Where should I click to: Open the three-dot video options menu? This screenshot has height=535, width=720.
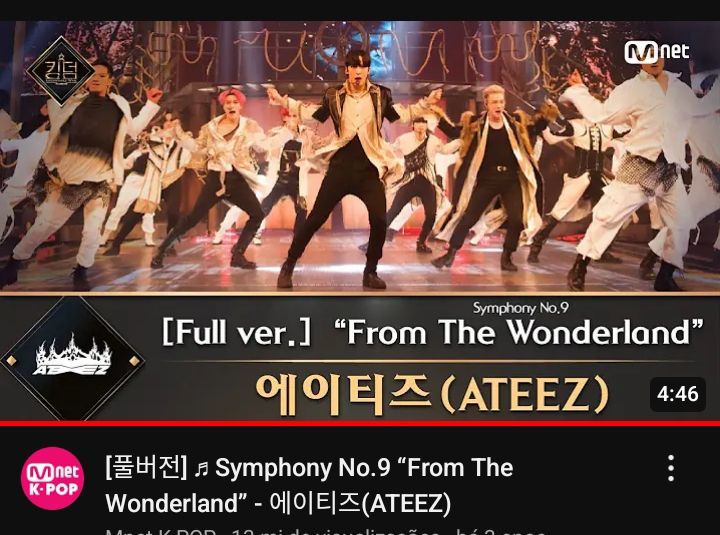click(671, 468)
